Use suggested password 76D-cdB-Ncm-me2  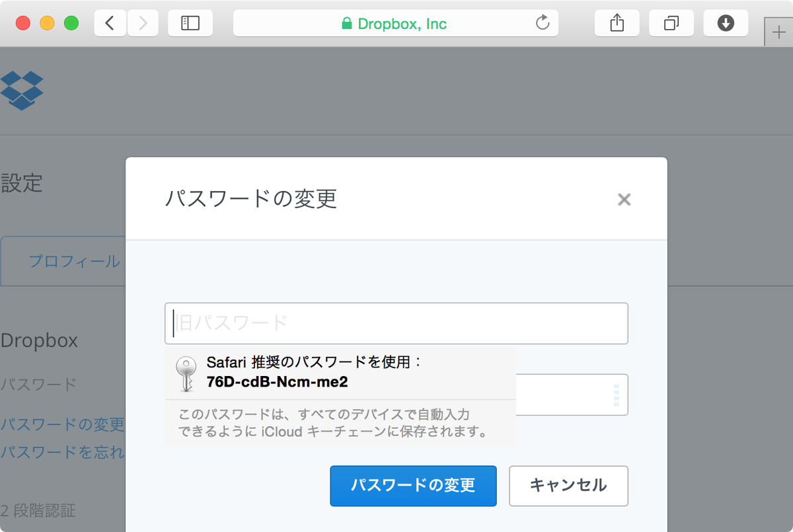point(340,373)
